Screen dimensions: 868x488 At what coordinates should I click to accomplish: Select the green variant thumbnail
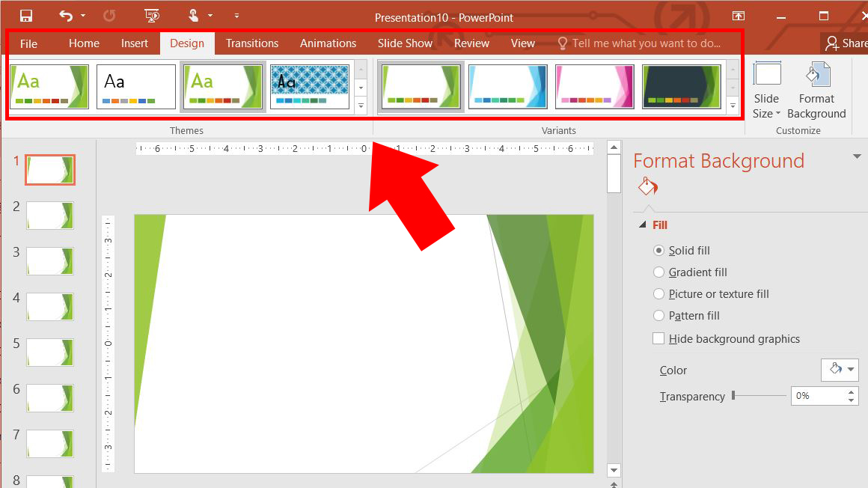coord(421,86)
